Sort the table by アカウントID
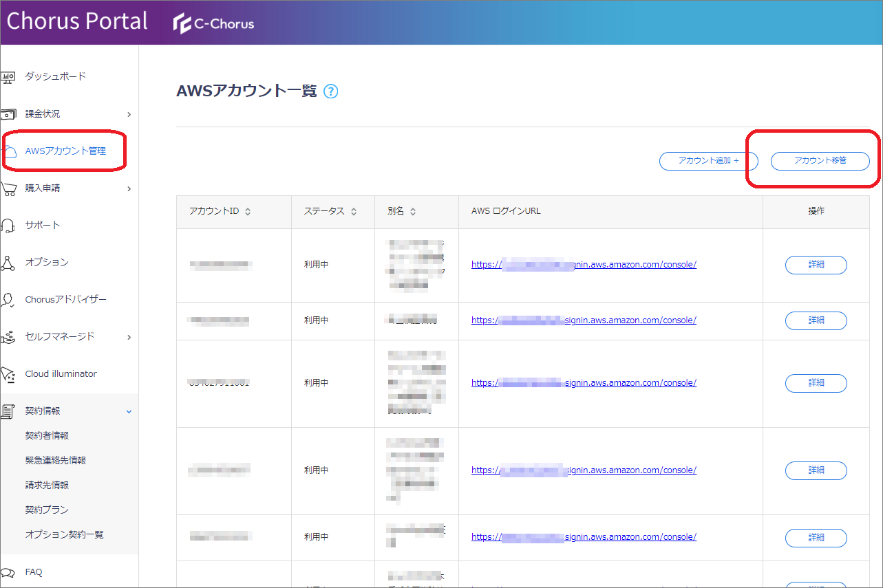883x588 pixels. pos(248,212)
